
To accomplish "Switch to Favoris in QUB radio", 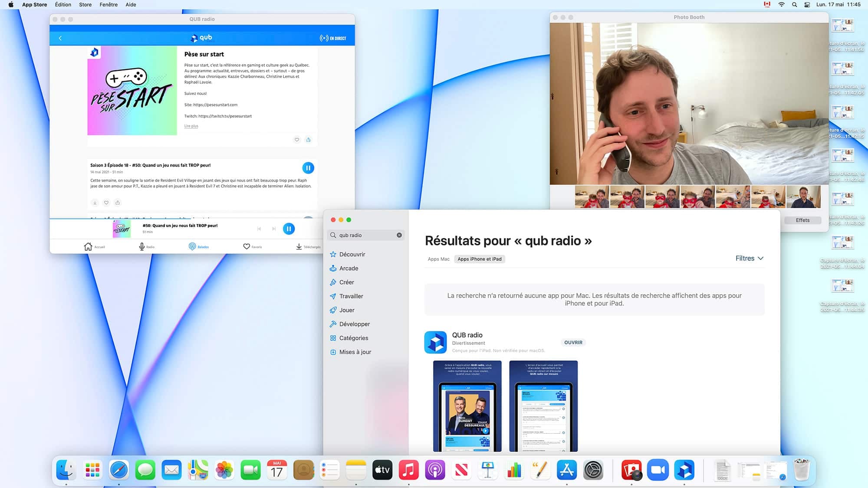I will [252, 246].
